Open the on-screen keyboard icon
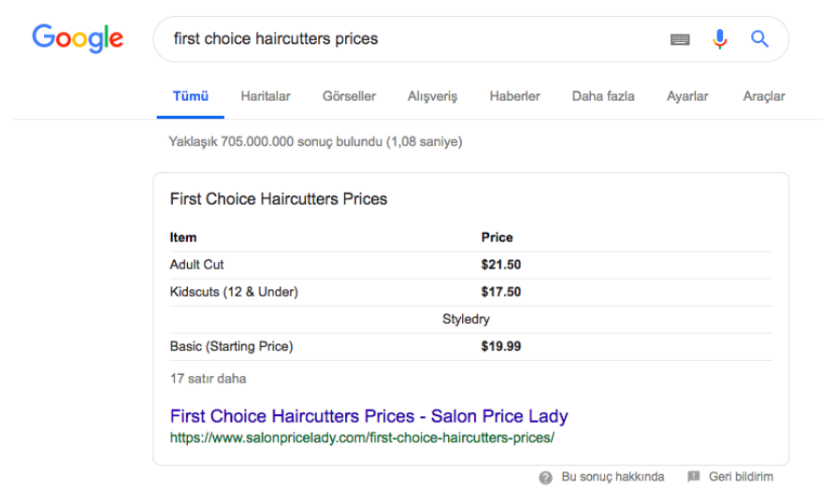837x504 pixels. coord(680,39)
